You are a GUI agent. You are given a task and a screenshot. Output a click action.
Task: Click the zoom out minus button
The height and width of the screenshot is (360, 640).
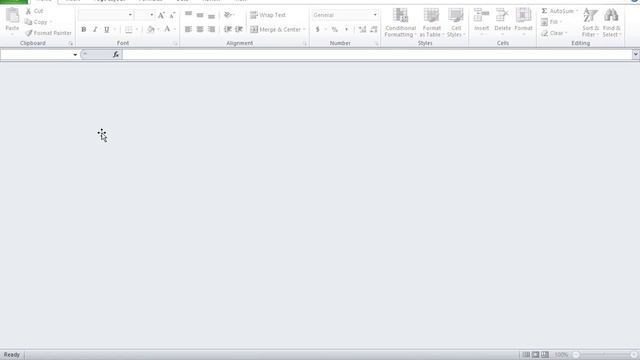click(576, 355)
